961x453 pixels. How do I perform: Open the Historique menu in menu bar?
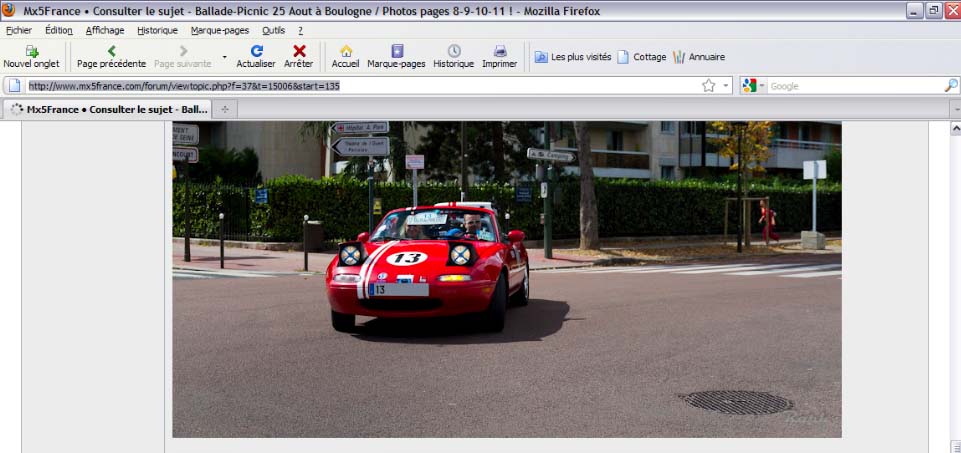158,30
